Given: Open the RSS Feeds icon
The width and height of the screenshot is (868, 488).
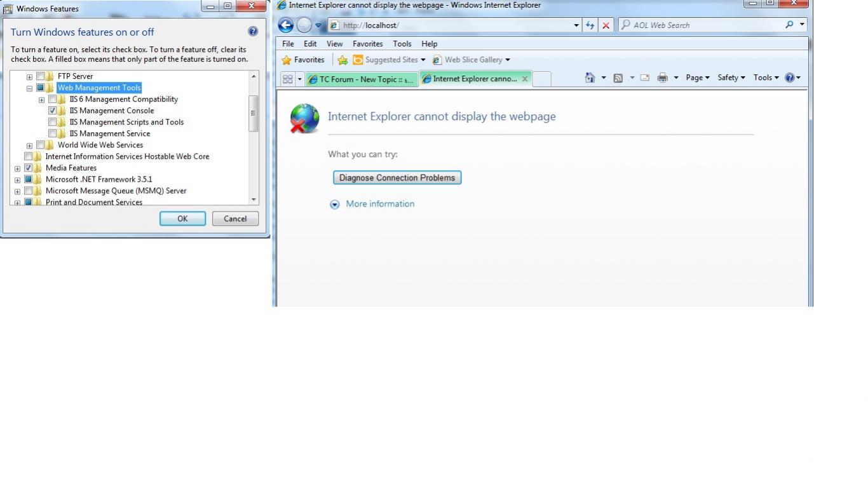Looking at the screenshot, I should point(617,77).
